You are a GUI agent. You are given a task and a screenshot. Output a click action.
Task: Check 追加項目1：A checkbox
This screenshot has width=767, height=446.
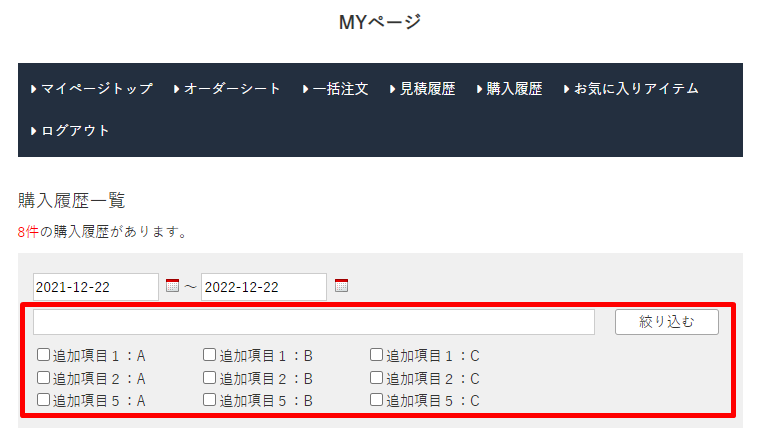click(44, 355)
